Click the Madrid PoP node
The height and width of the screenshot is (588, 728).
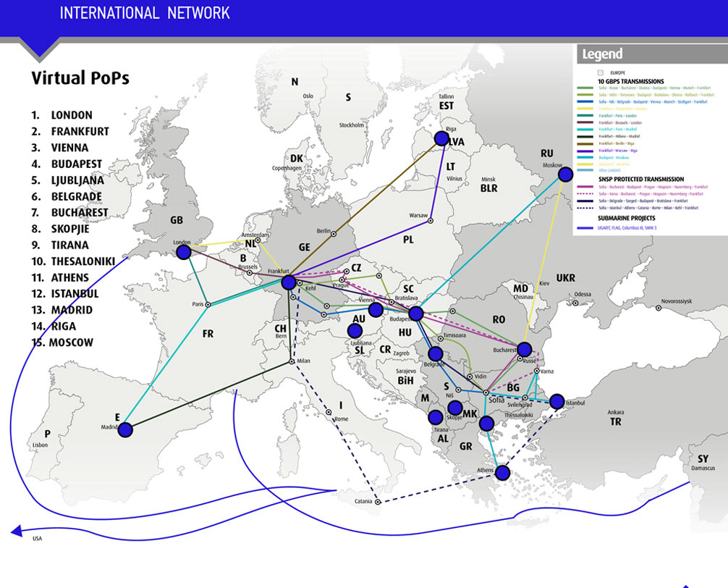[x=125, y=430]
